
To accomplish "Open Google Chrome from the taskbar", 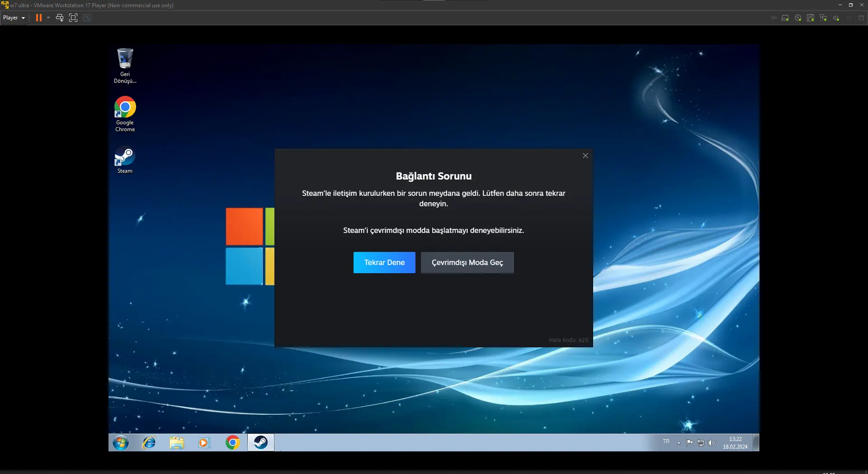I will tap(232, 443).
